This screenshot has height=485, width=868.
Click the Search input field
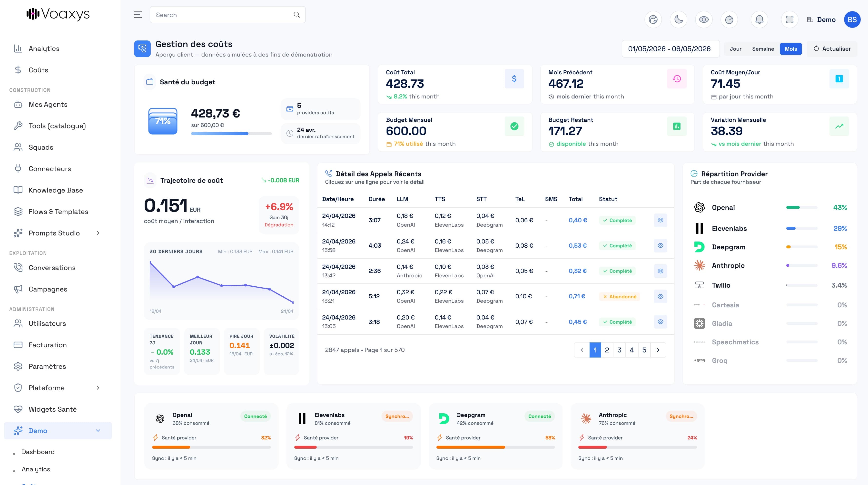pos(227,14)
